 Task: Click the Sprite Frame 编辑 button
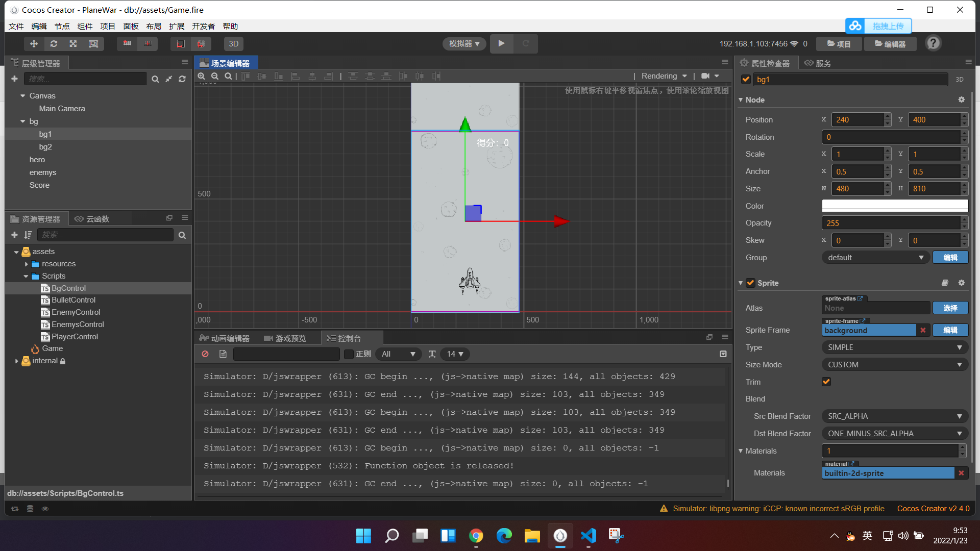click(x=950, y=331)
